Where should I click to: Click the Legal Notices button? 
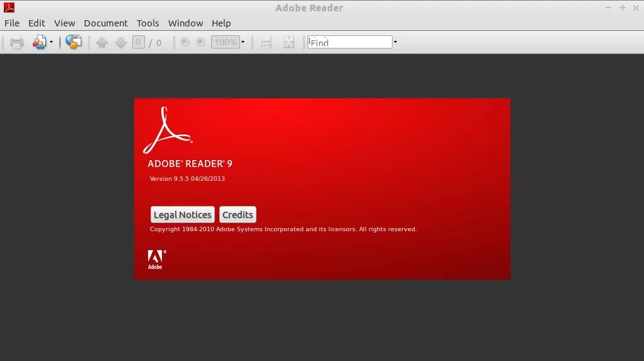182,215
